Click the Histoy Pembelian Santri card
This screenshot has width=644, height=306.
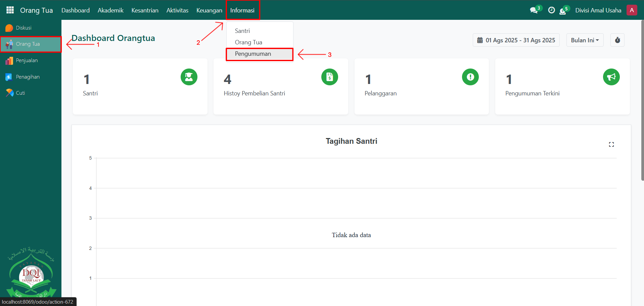point(280,87)
